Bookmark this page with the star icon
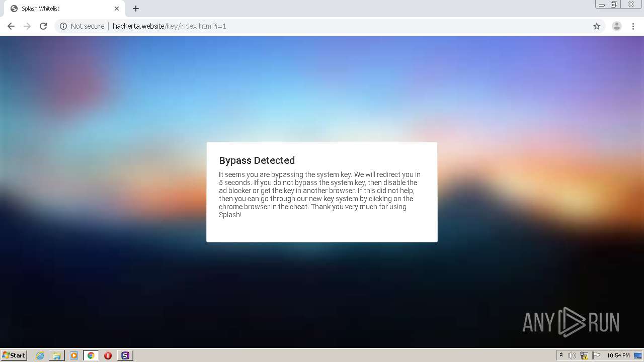This screenshot has height=362, width=644. tap(597, 26)
